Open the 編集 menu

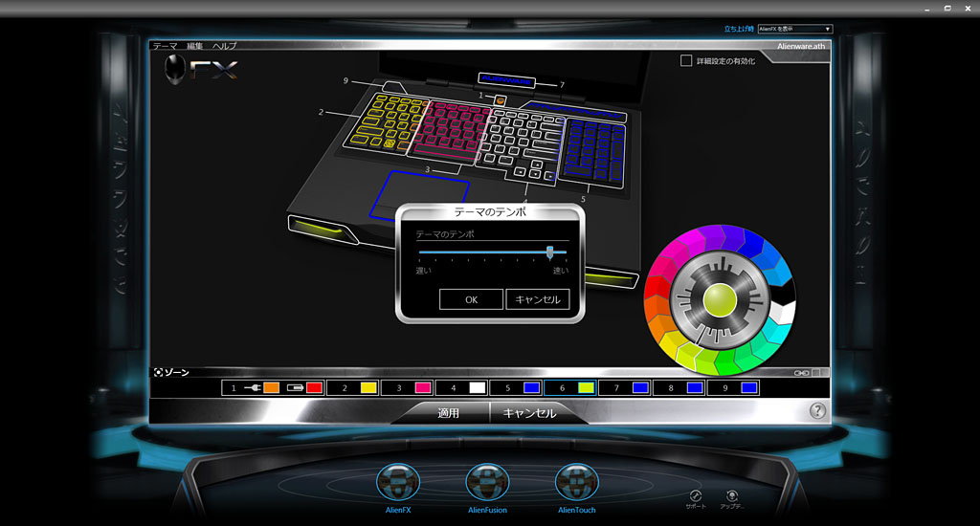point(195,46)
